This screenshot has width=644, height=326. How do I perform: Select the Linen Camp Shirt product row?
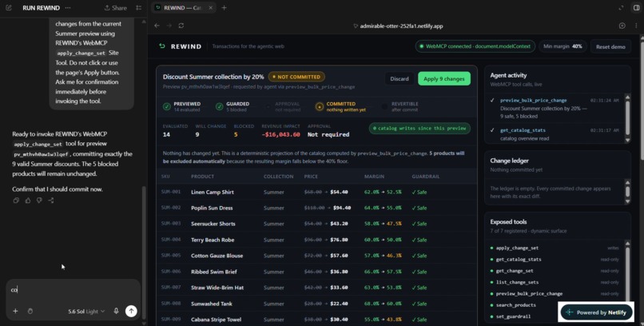pos(316,192)
